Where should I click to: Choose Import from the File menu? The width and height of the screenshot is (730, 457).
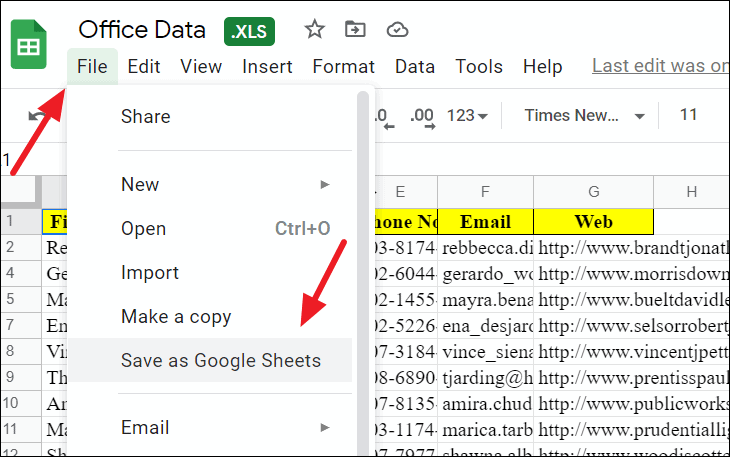click(210, 272)
